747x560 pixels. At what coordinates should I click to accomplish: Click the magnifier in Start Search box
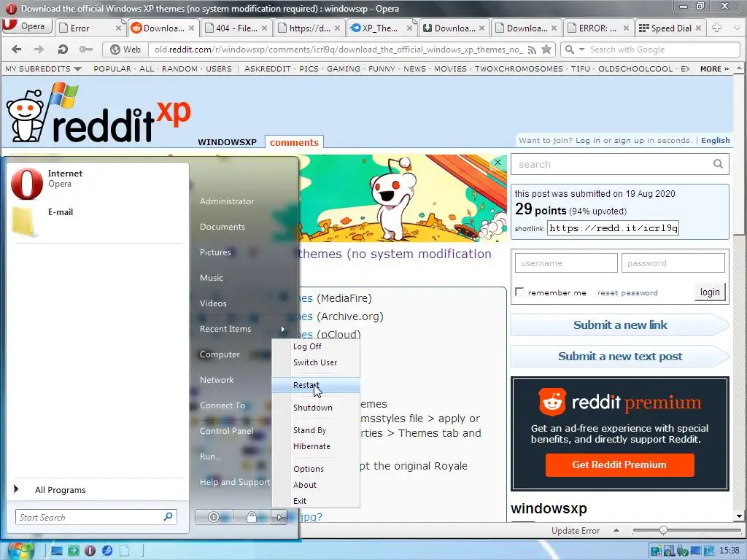pyautogui.click(x=169, y=517)
